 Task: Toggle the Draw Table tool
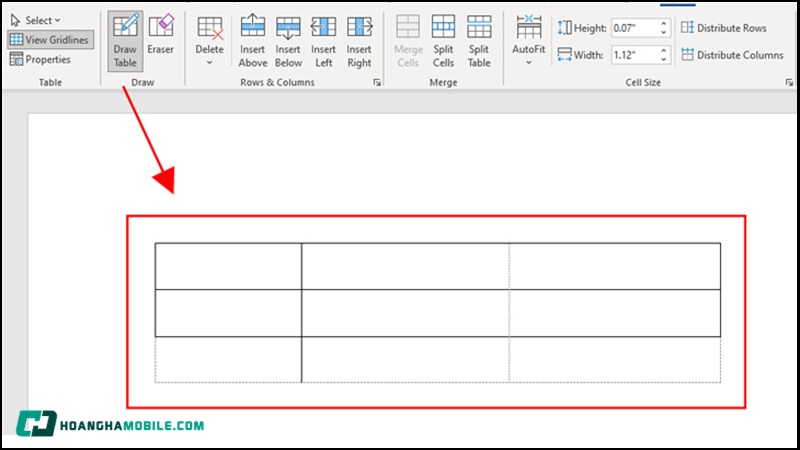pyautogui.click(x=125, y=41)
